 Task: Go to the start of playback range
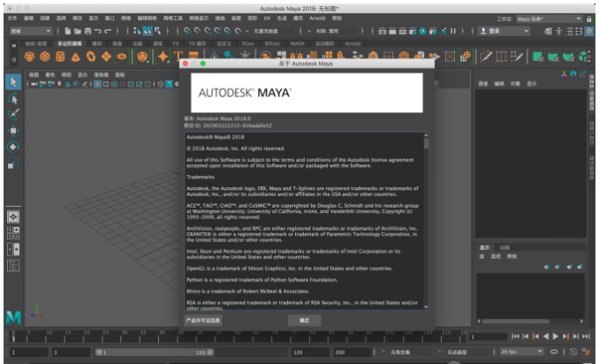point(515,336)
